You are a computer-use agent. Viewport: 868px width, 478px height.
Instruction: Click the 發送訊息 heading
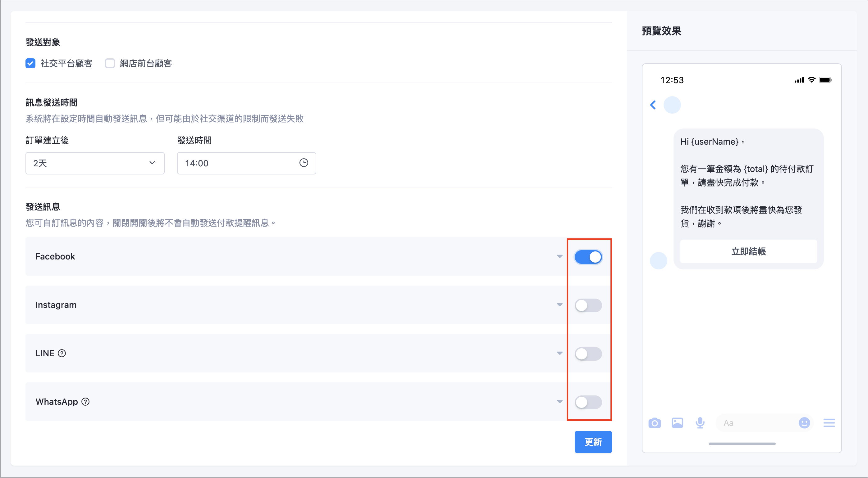click(43, 207)
